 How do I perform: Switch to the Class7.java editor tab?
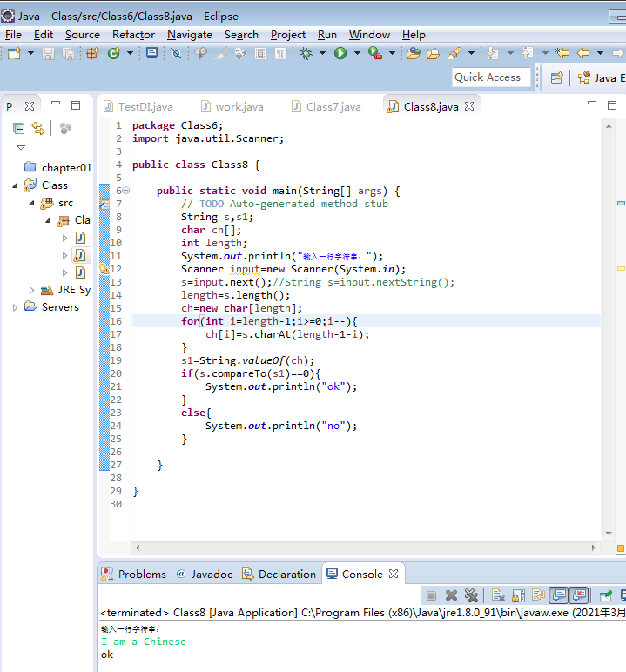pyautogui.click(x=333, y=106)
